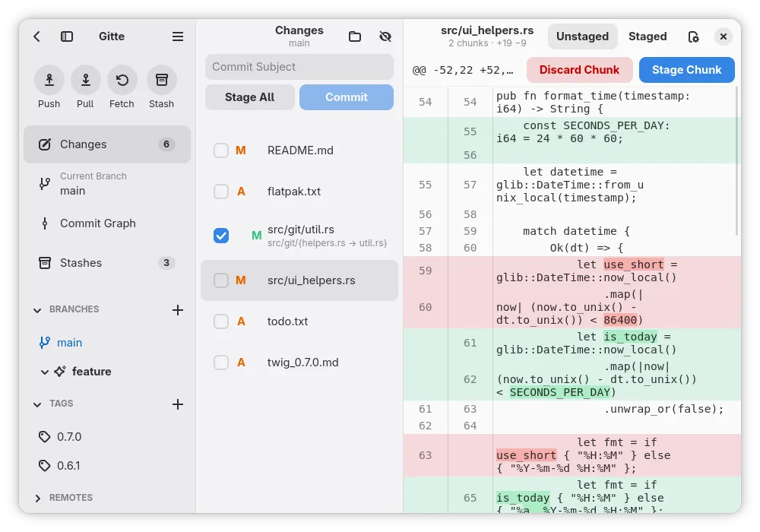Toggle the crossed-eye visibility icon
Viewport: 760px width, 532px height.
coord(385,36)
